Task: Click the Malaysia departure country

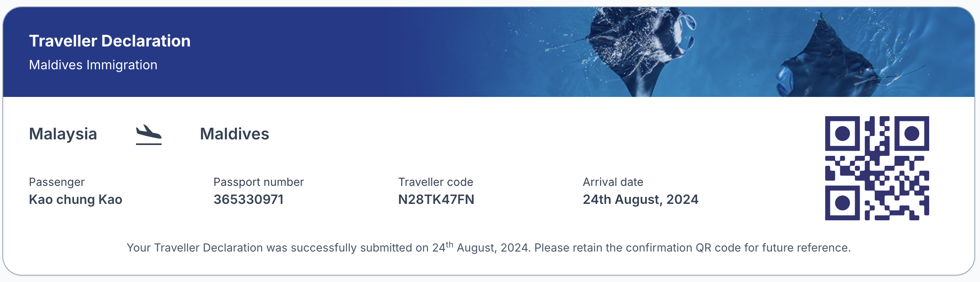Action: click(x=63, y=134)
